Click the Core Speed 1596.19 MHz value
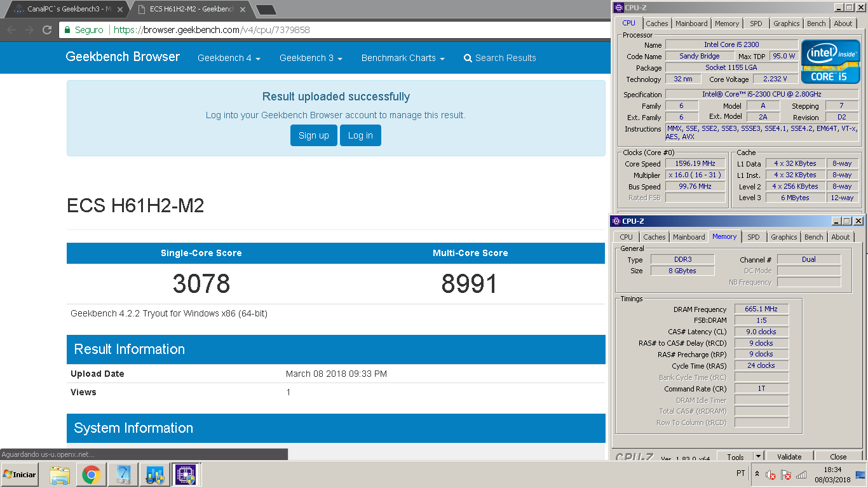The width and height of the screenshot is (868, 488). 695,163
